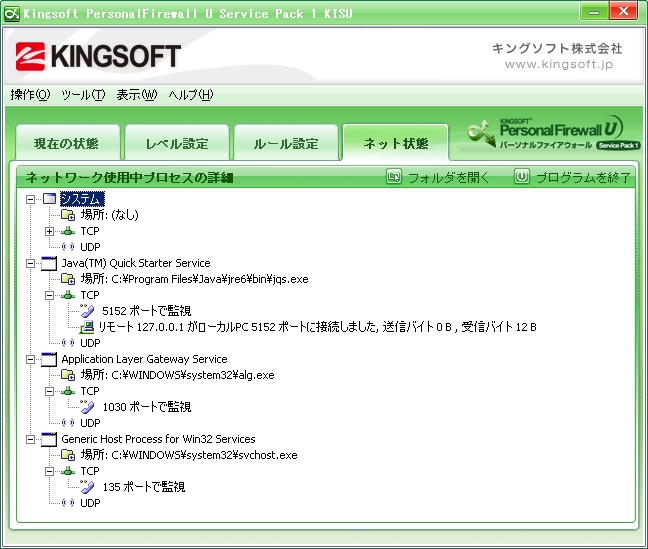Collapse the Generic Host Process tree node
The width and height of the screenshot is (648, 549).
click(31, 439)
